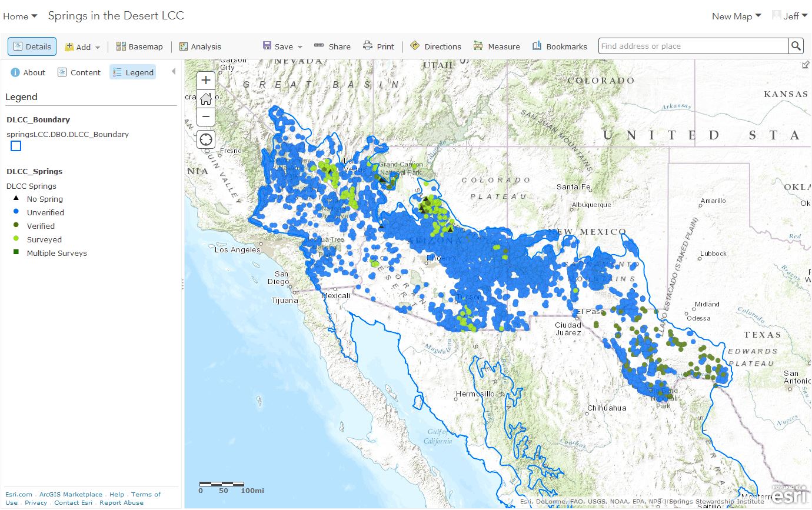Click the Chihuahua label on map
This screenshot has width=812, height=510.
[607, 408]
